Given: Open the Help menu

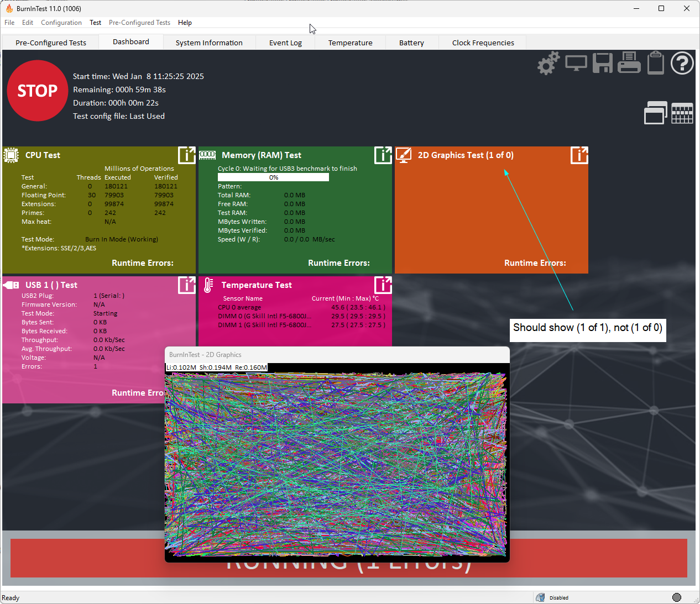Looking at the screenshot, I should tap(185, 23).
